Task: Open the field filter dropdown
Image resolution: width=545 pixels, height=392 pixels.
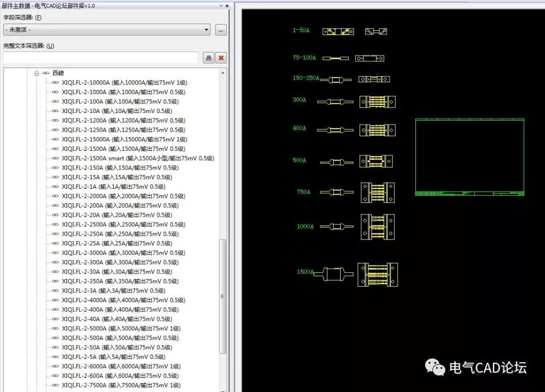Action: [x=206, y=30]
